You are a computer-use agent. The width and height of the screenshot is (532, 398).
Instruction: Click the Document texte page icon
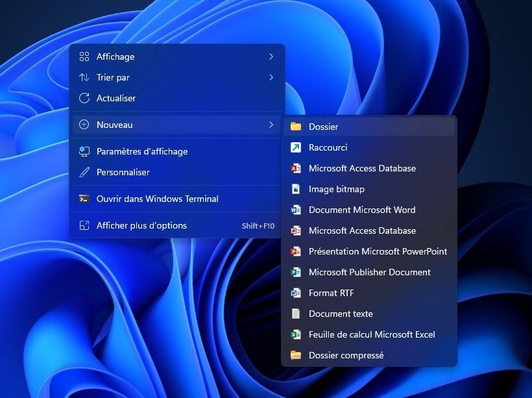click(296, 314)
